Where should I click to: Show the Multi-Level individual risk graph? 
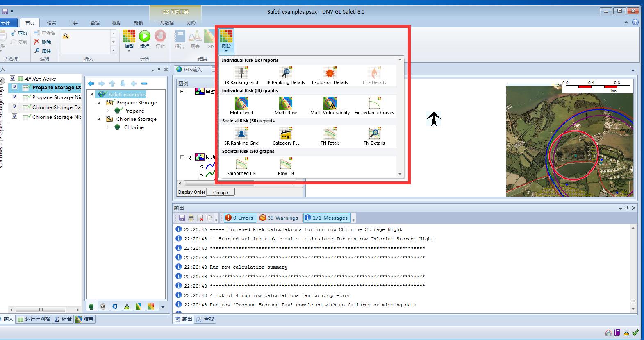pos(241,106)
